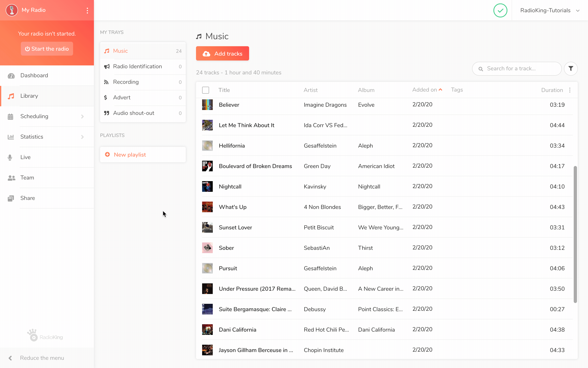This screenshot has height=368, width=588.
Task: Open the Live menu item
Action: [x=47, y=157]
